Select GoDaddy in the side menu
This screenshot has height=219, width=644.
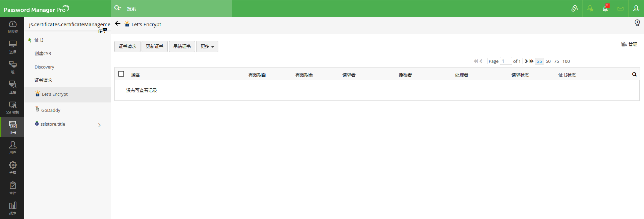(51, 110)
